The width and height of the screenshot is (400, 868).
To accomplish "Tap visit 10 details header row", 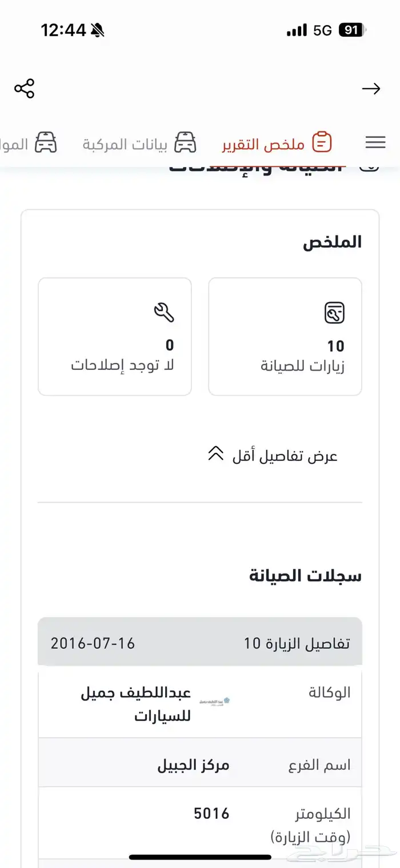I will coord(200,643).
